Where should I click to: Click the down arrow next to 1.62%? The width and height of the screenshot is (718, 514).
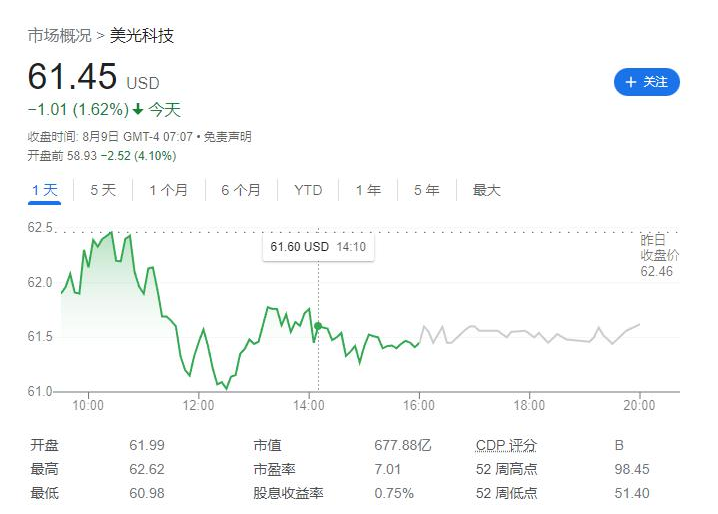(138, 109)
